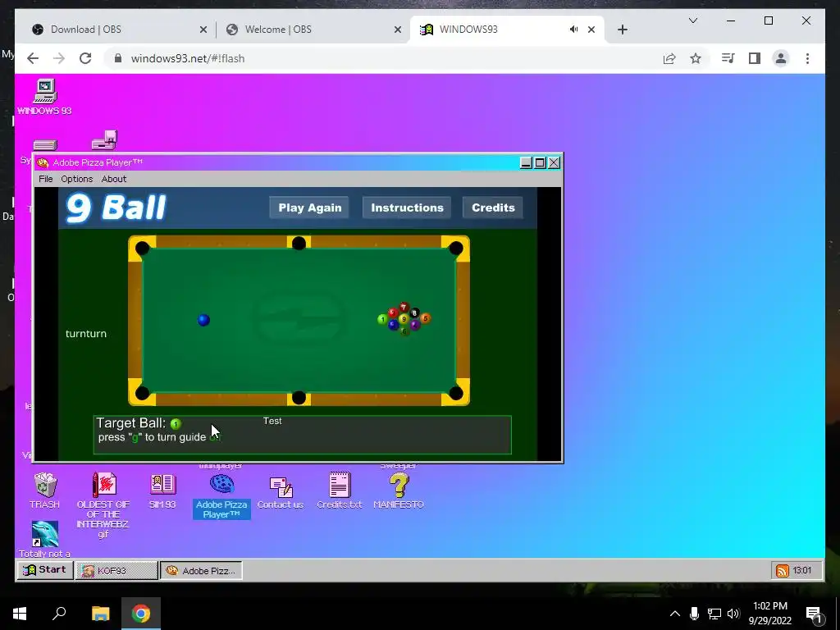Open Chrome media controls icon
The image size is (840, 630).
point(728,58)
